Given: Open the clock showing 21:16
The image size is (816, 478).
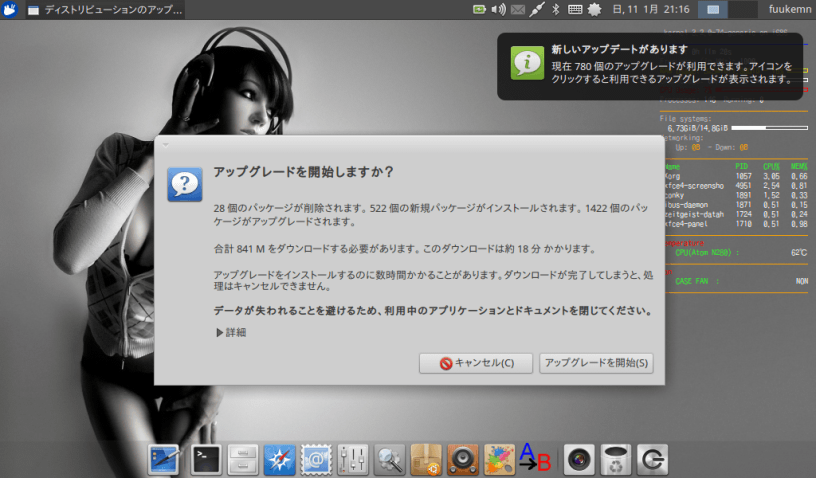Looking at the screenshot, I should click(651, 9).
